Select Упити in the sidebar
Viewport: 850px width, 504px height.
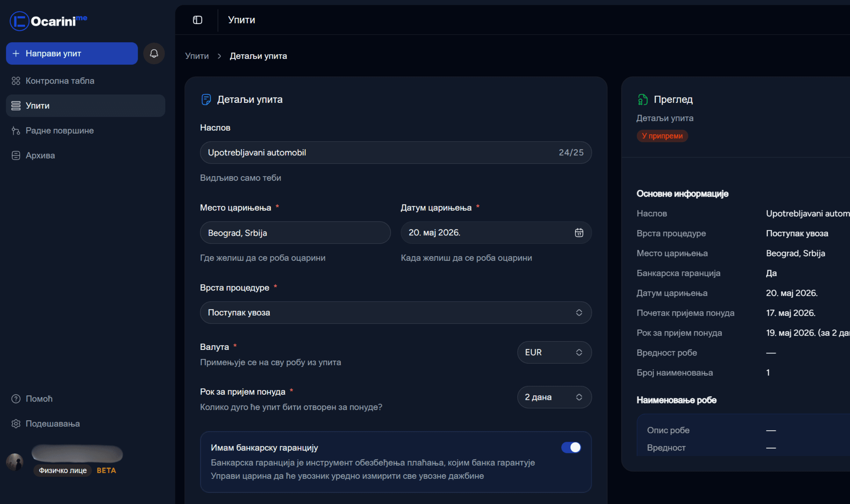click(x=86, y=106)
